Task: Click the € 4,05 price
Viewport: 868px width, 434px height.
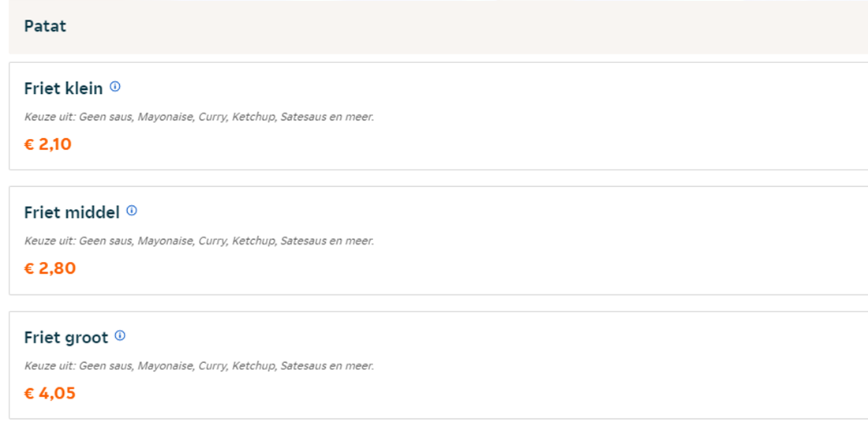Action: (x=50, y=393)
